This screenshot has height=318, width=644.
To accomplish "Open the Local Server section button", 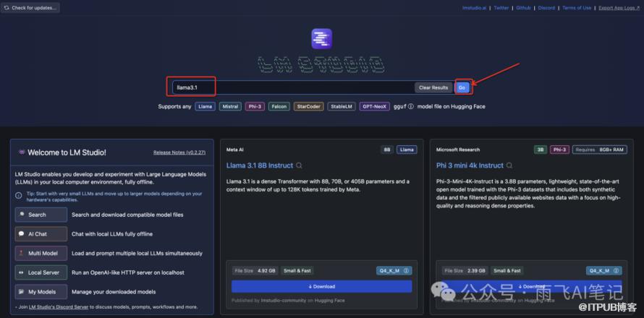I will (x=41, y=272).
